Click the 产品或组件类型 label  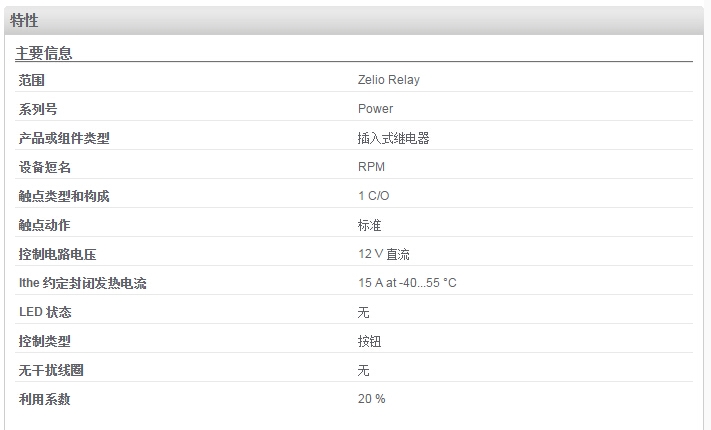click(x=64, y=138)
